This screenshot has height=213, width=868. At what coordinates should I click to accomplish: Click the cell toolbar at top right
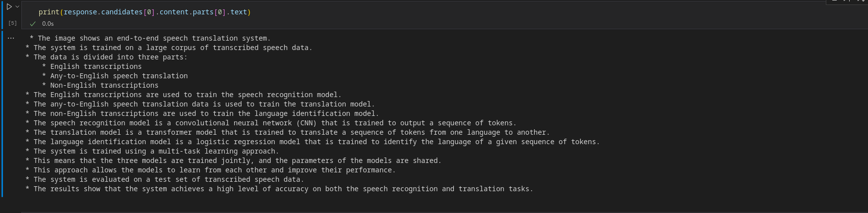point(847,1)
